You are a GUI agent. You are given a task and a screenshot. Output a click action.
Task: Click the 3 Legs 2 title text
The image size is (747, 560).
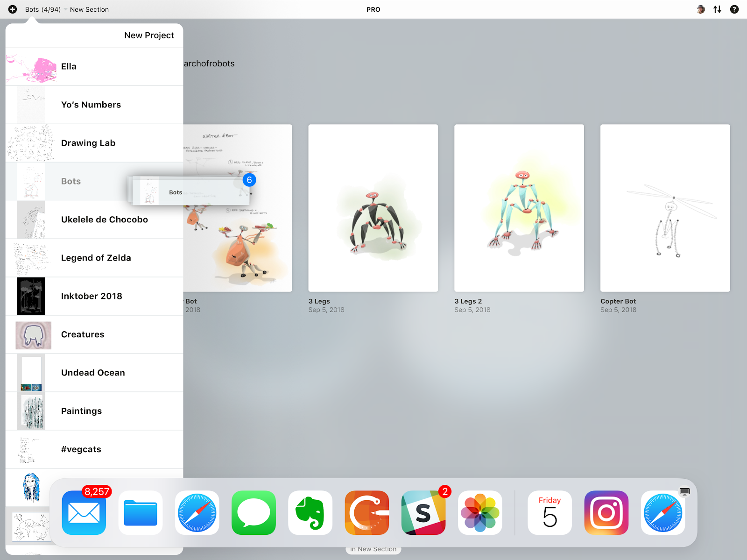(468, 301)
